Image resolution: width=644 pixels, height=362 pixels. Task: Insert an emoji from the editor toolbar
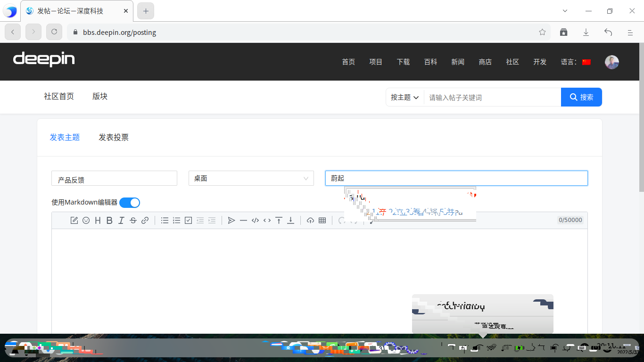[x=86, y=220]
